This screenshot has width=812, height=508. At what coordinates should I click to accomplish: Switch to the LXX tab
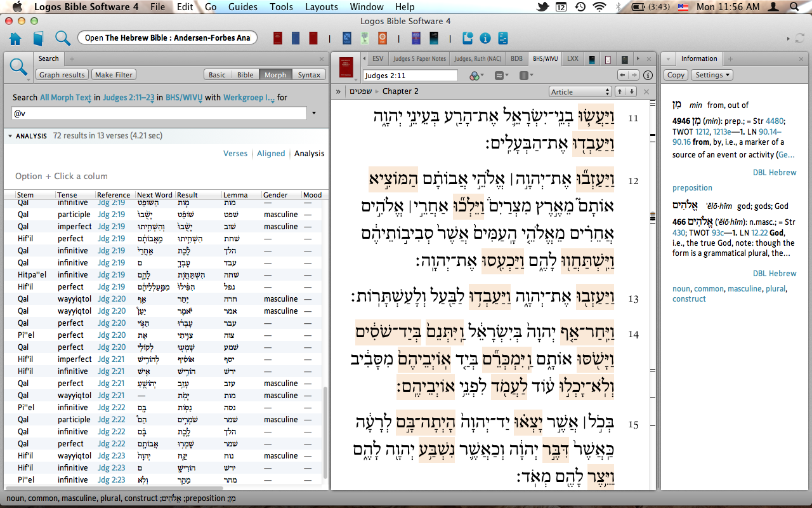click(573, 59)
